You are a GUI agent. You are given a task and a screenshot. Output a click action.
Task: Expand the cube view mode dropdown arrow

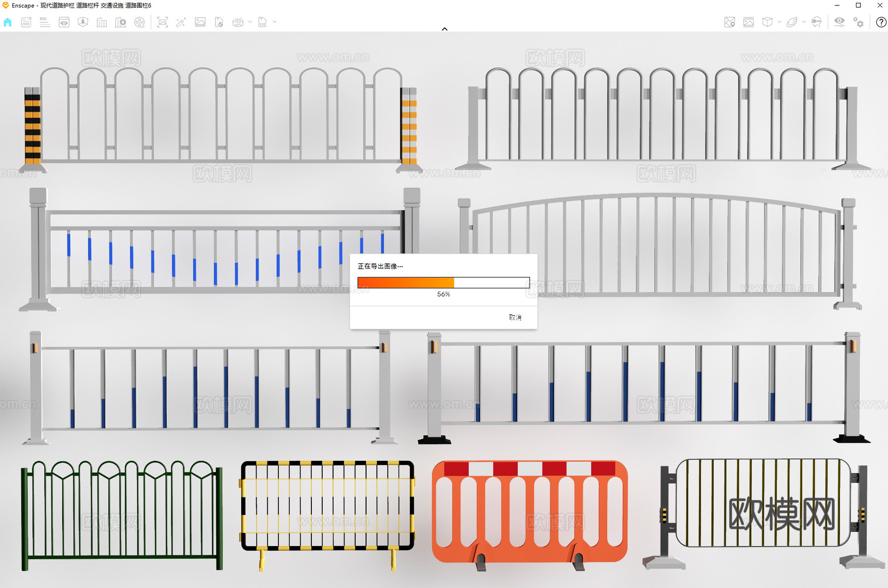[x=779, y=22]
